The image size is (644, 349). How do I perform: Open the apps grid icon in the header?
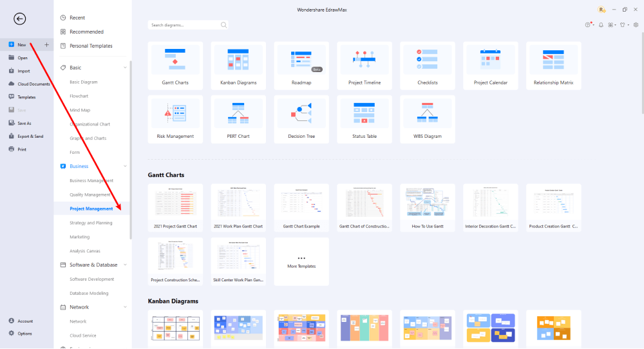(611, 25)
